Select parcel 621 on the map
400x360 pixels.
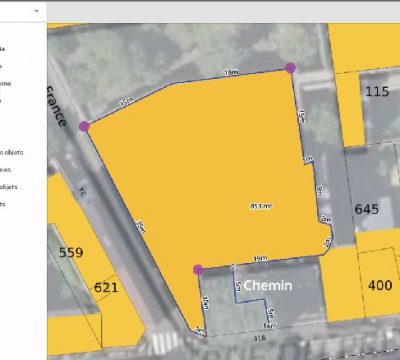pos(106,287)
